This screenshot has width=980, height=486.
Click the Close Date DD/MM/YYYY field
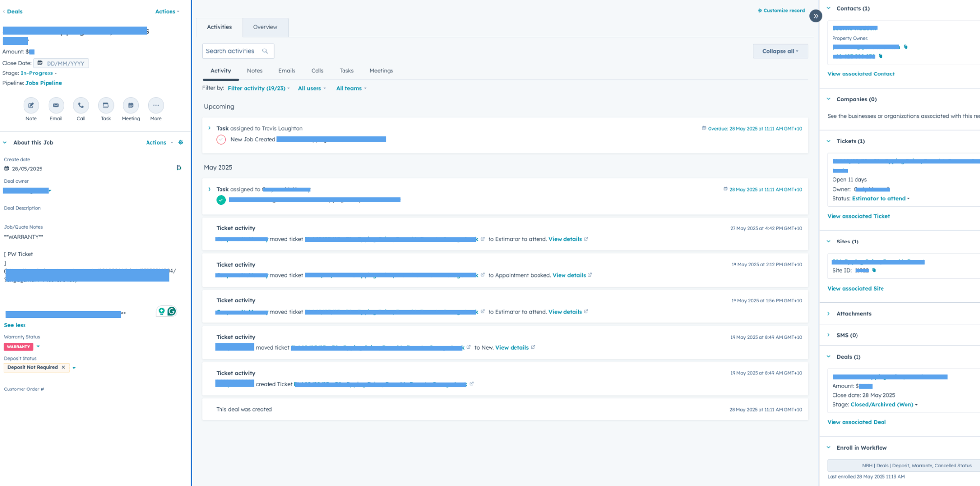click(x=61, y=63)
